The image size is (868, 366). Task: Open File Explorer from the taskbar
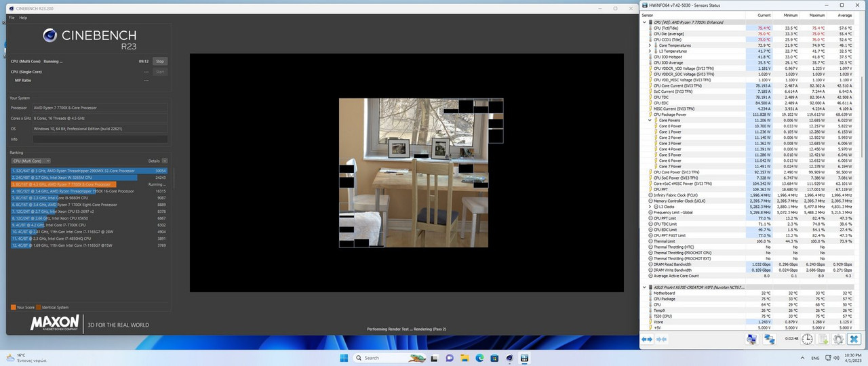tap(465, 357)
